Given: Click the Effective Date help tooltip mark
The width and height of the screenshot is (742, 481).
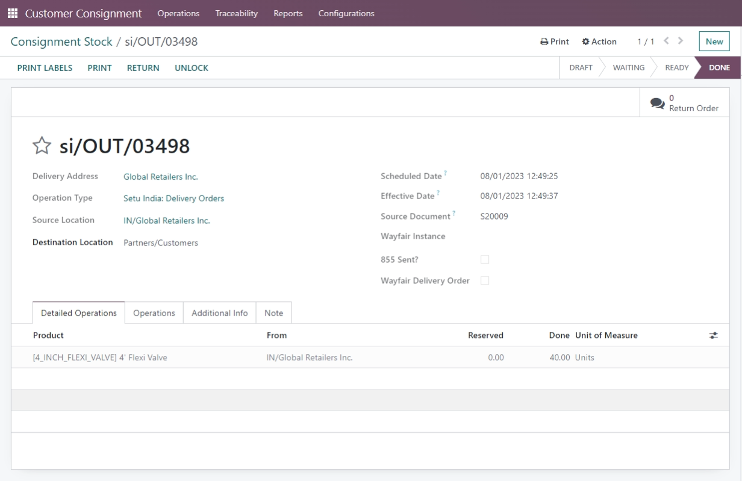Looking at the screenshot, I should pyautogui.click(x=438, y=193).
